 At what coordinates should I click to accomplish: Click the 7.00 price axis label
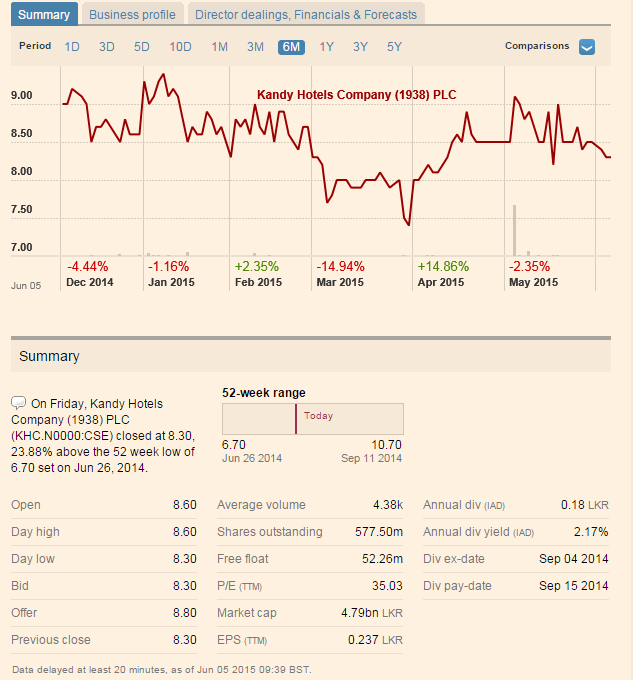pyautogui.click(x=22, y=248)
